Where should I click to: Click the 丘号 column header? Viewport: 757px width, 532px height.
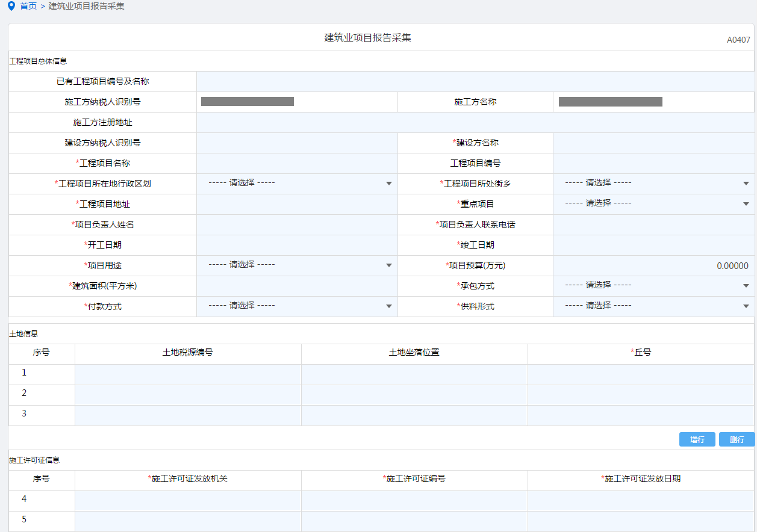pos(641,353)
